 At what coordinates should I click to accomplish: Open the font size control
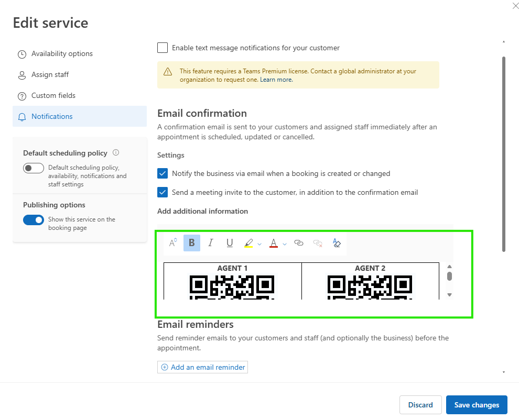point(172,243)
